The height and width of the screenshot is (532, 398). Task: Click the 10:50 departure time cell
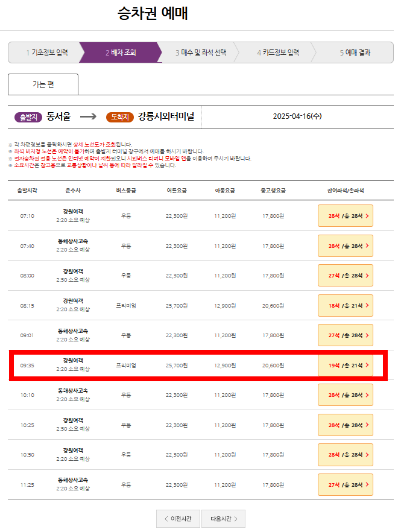pyautogui.click(x=27, y=455)
